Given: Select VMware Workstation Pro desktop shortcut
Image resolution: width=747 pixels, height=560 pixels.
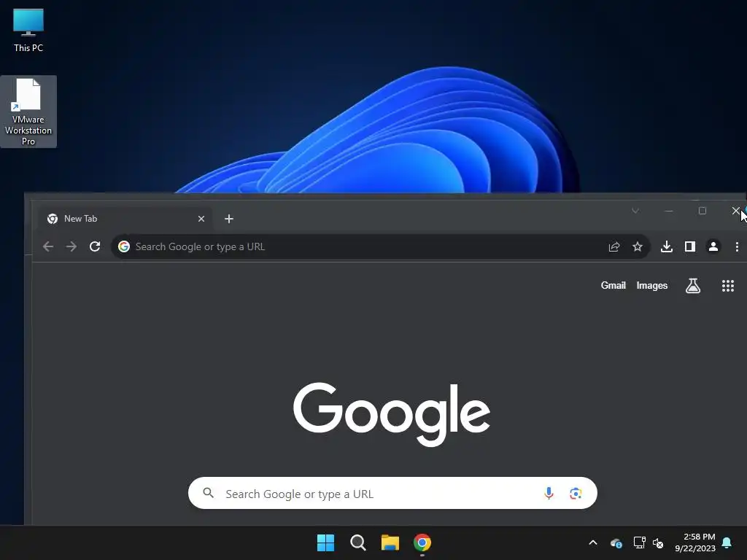Looking at the screenshot, I should 28,112.
